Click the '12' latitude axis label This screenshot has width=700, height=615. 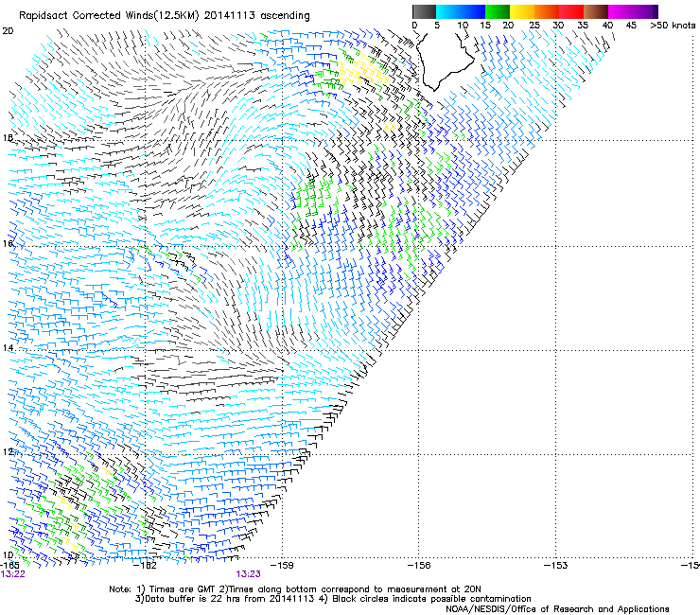[x=8, y=451]
